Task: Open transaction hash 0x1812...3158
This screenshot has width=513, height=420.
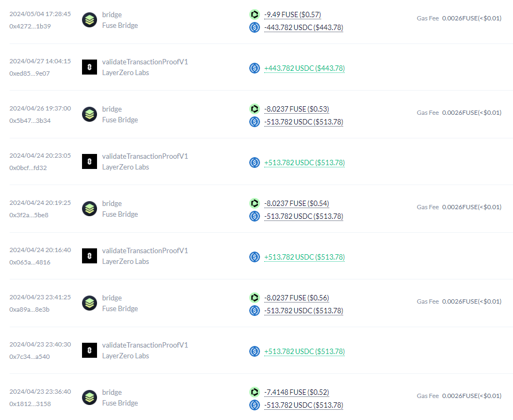Action: (30, 404)
